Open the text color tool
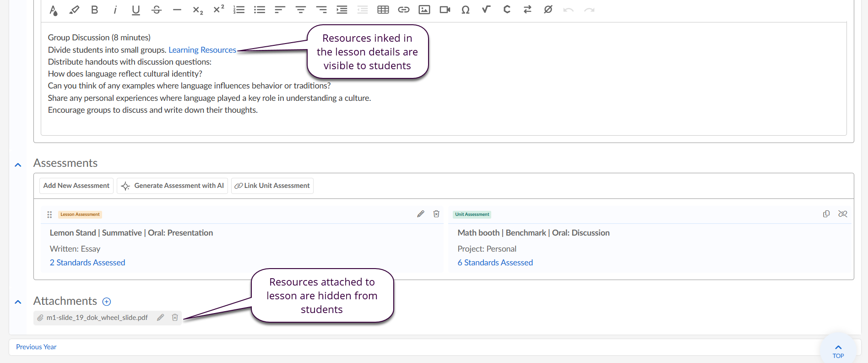Image resolution: width=868 pixels, height=363 pixels. [54, 10]
